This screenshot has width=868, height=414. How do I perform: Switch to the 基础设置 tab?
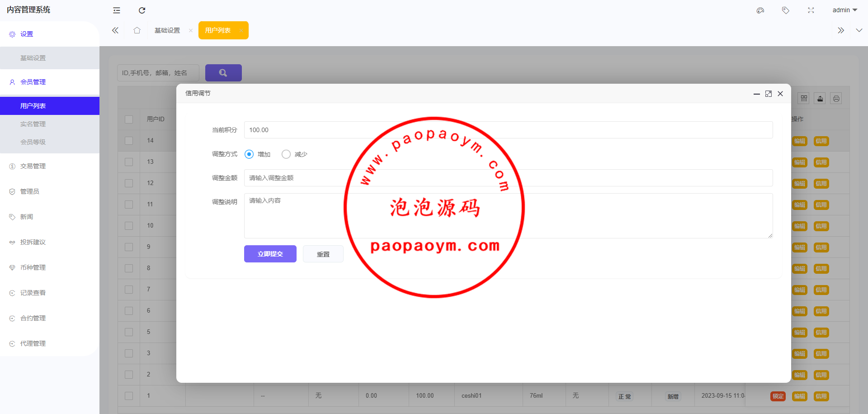pyautogui.click(x=167, y=30)
